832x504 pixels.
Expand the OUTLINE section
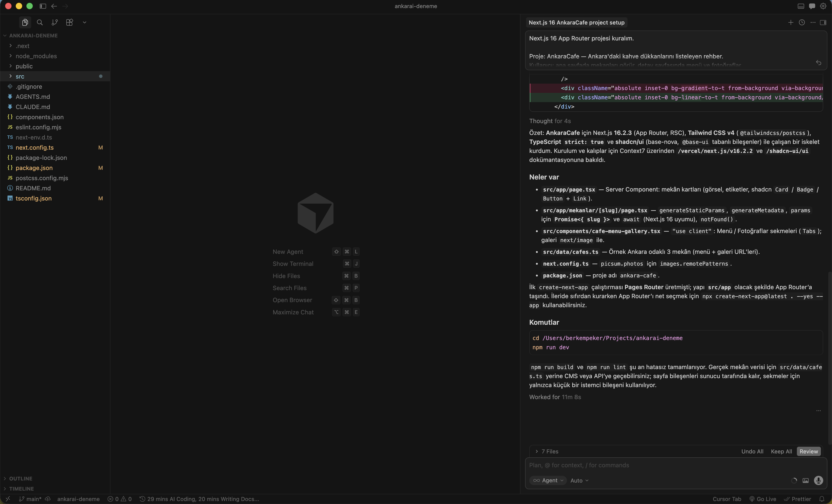click(x=20, y=478)
